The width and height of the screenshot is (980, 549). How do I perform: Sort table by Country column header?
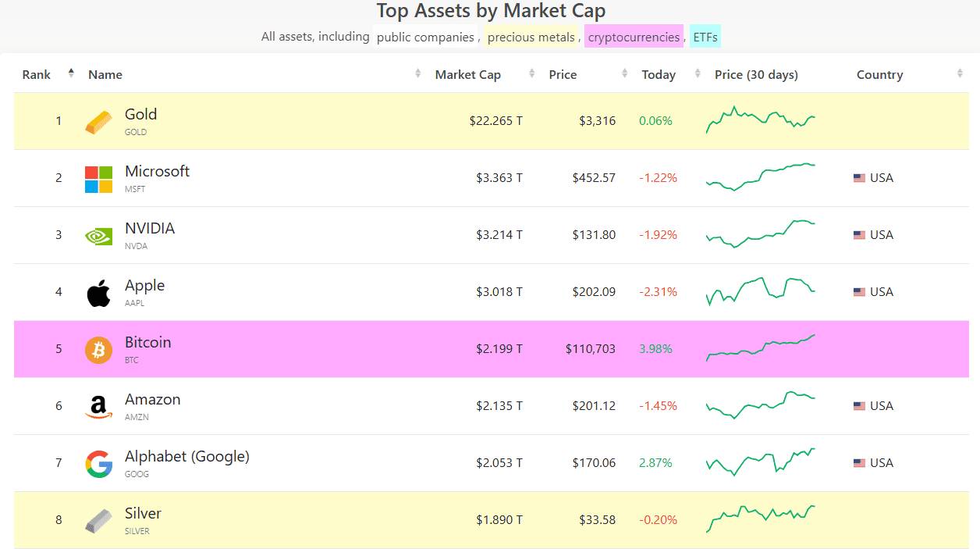(879, 75)
